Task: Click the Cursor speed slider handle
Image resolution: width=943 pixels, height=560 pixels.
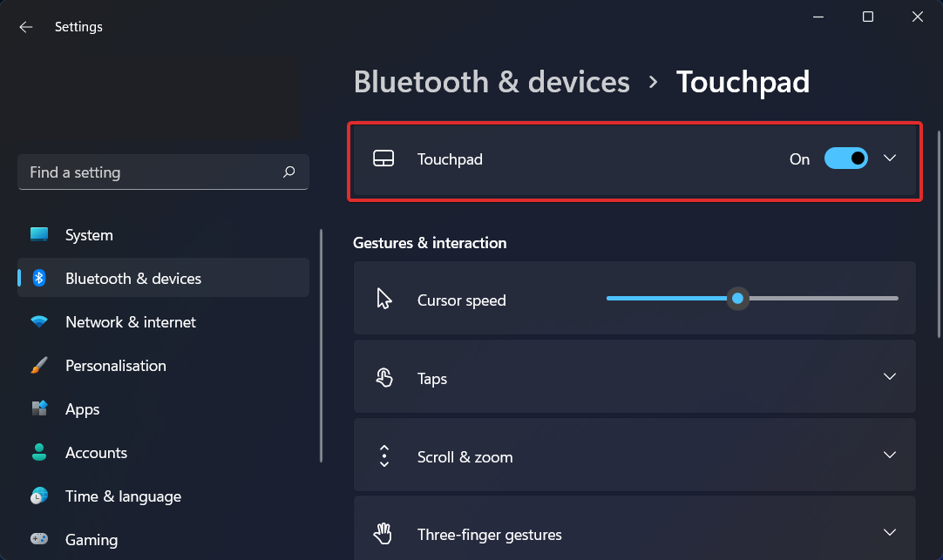Action: point(737,298)
